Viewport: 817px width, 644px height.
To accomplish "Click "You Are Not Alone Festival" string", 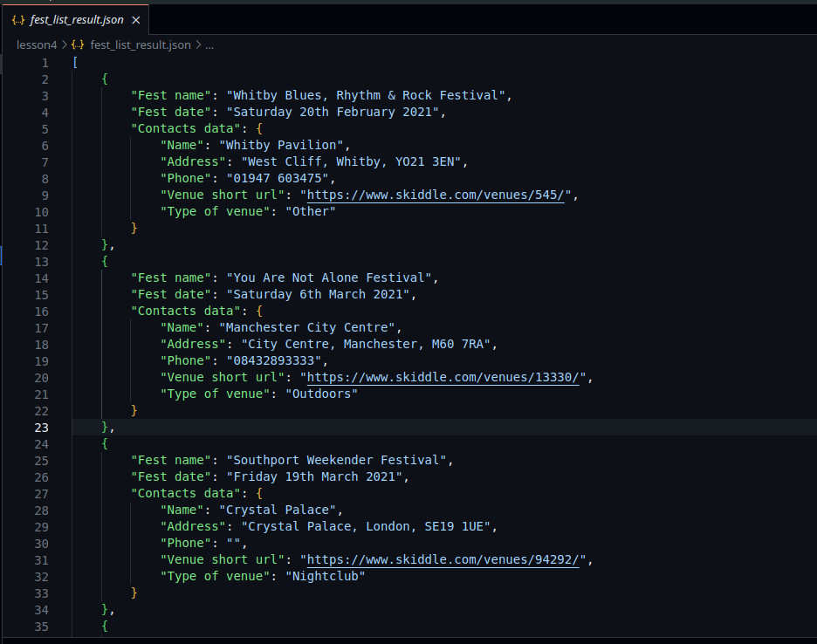I will click(x=329, y=277).
